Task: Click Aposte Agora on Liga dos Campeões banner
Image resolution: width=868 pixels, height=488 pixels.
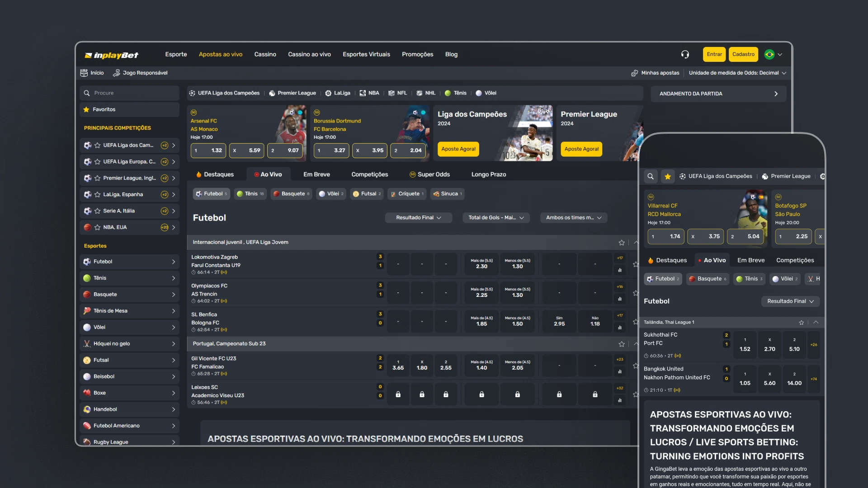Action: click(458, 149)
